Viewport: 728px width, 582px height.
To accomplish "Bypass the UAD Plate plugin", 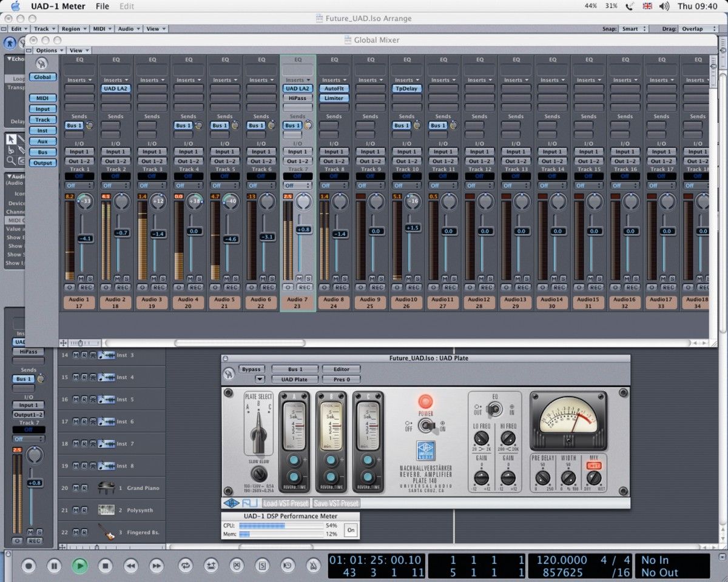I will 252,369.
